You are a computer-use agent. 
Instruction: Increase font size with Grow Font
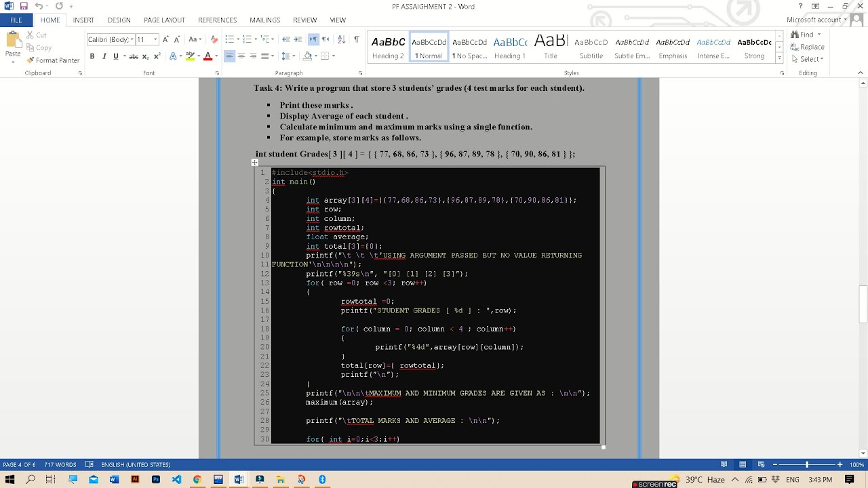pos(165,39)
